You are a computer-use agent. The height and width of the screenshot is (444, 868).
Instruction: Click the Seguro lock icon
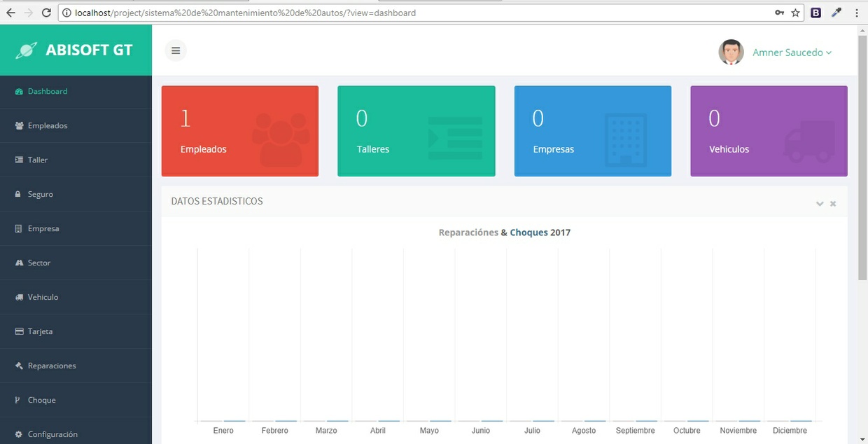click(x=18, y=195)
